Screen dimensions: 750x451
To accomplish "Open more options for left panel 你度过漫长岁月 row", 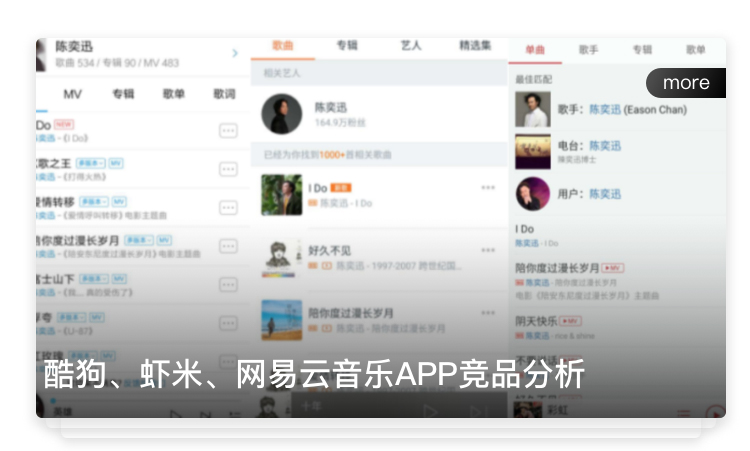I will [228, 246].
